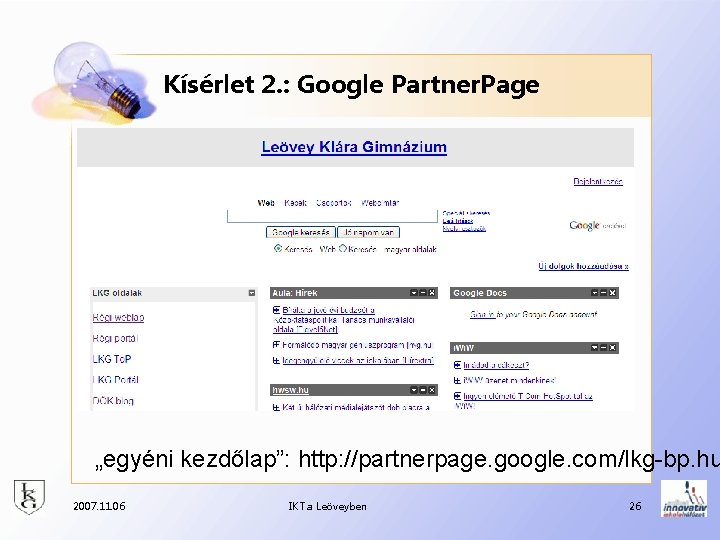Open the LKG oldalak panel dropdown arrow
Image resolution: width=720 pixels, height=540 pixels.
[x=252, y=293]
